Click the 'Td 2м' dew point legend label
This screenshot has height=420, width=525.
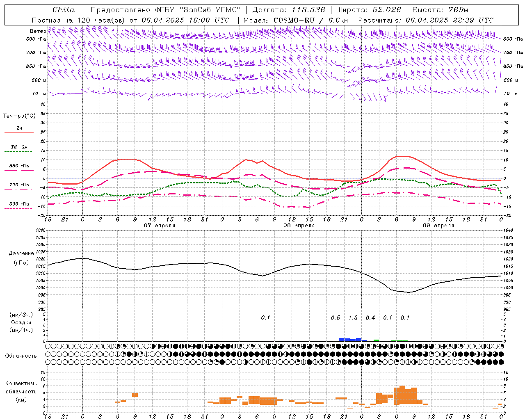tap(19, 147)
